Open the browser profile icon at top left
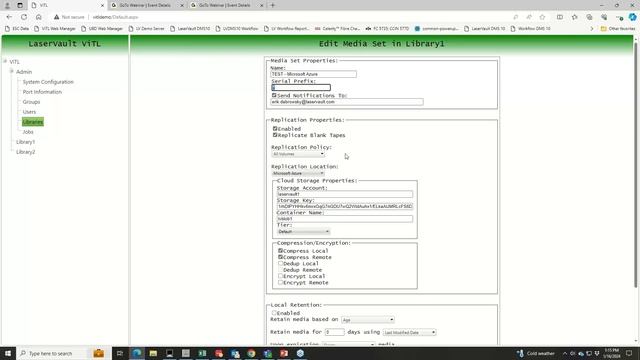This screenshot has height=360, width=640. tap(7, 5)
